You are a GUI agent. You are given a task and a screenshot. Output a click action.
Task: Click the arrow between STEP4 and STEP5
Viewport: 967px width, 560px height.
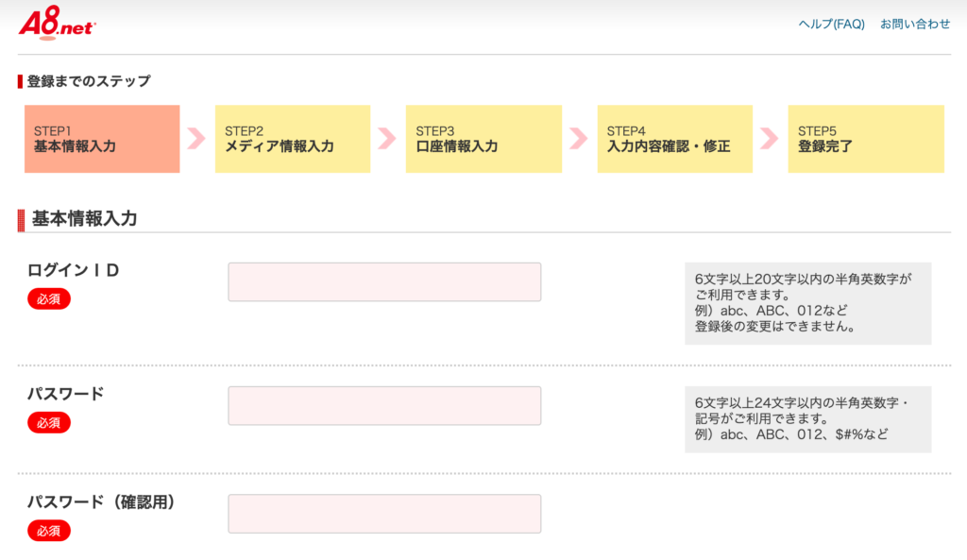click(x=770, y=139)
